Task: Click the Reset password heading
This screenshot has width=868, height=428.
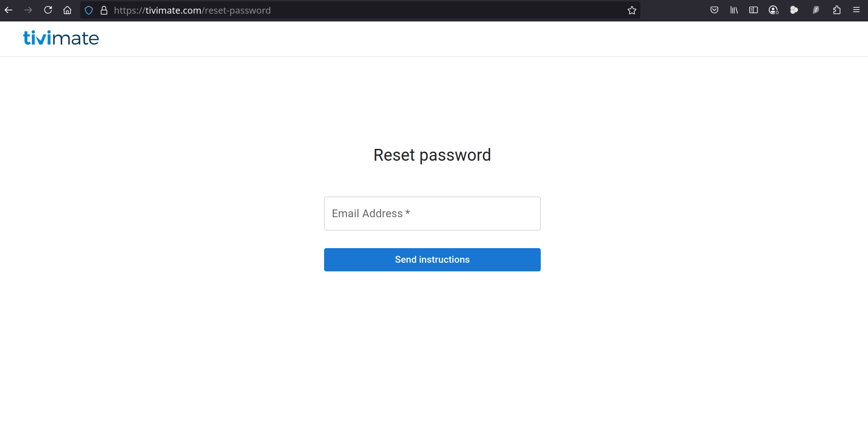Action: point(432,155)
